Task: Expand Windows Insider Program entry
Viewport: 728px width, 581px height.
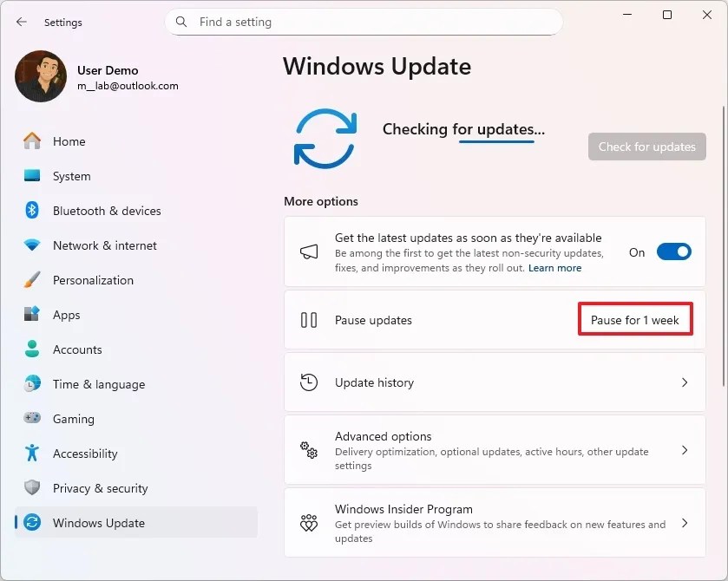Action: point(685,523)
